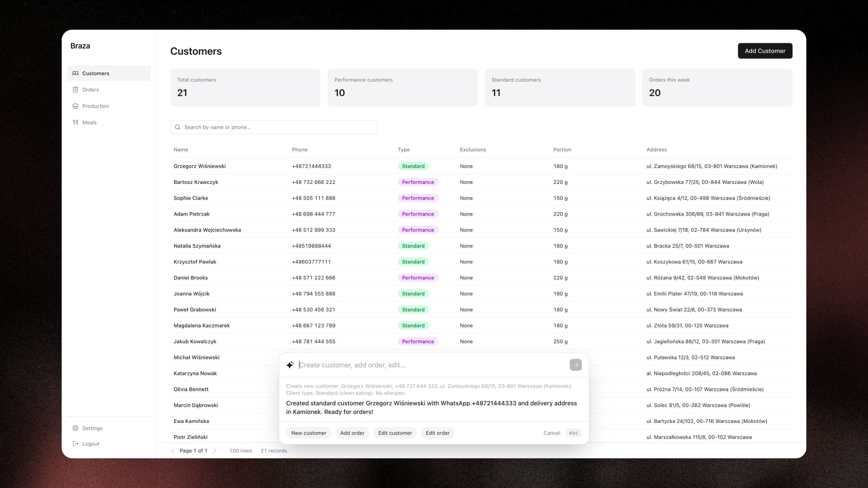Screen dimensions: 868x488
Task: Sort by the Type column header
Action: coord(404,150)
